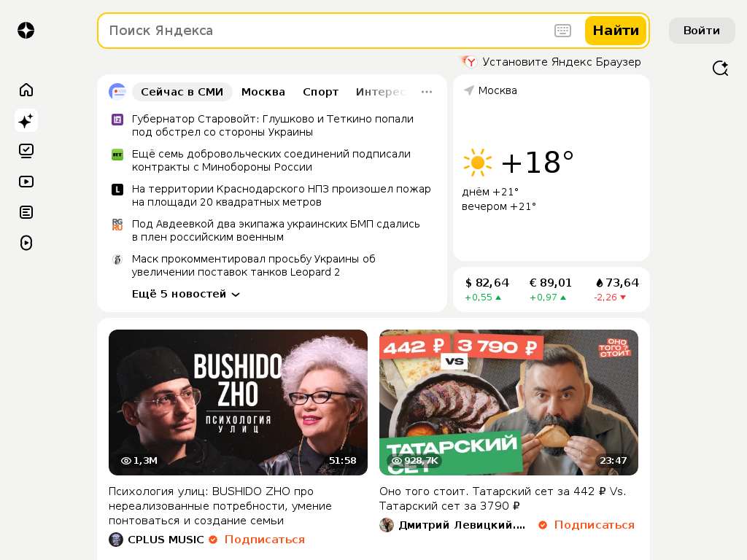Subscribe to Дмитрий Левицкий channel

point(594,525)
